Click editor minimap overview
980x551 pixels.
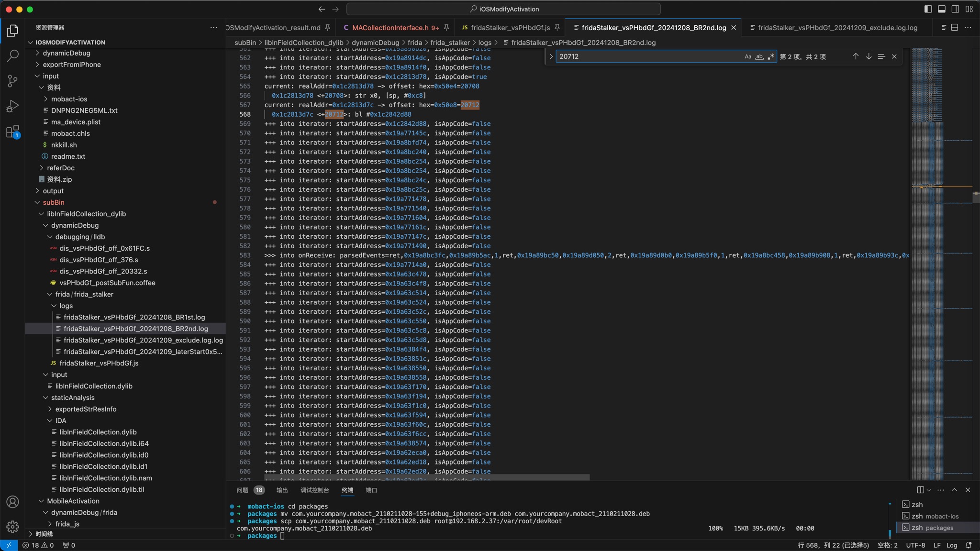941,263
